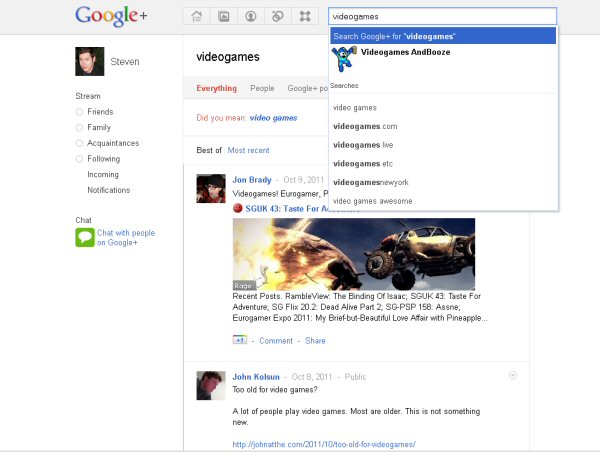Select 'Search Google+ for videogames' suggestion
Viewport: 600px width, 452px height.
(443, 36)
